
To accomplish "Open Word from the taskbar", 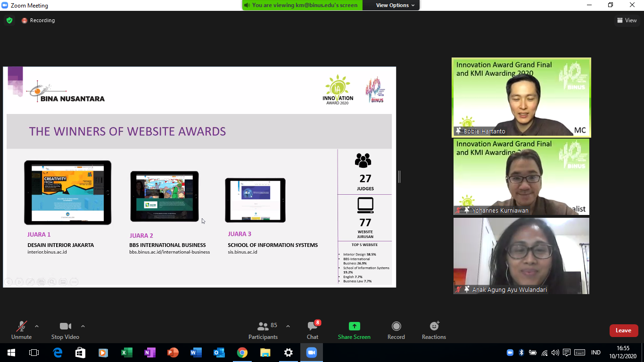I will point(196,353).
